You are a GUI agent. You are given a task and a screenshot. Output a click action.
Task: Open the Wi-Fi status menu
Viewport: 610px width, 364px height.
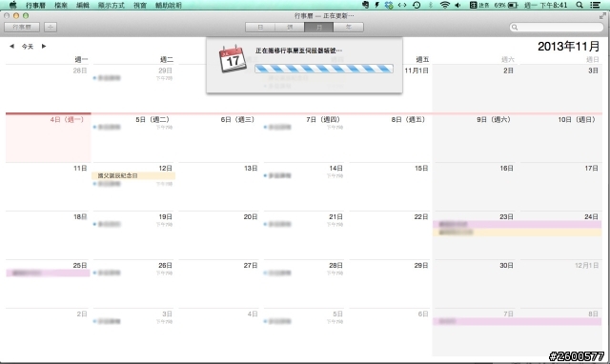[x=444, y=5]
